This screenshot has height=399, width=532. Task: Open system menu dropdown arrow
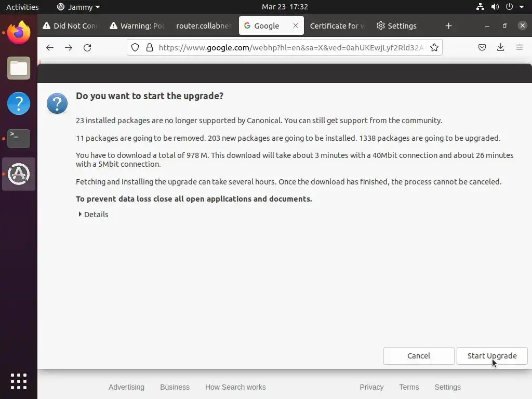click(522, 7)
